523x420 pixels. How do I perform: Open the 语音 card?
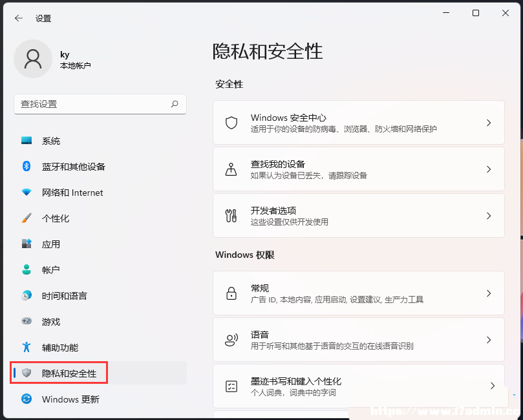point(359,340)
